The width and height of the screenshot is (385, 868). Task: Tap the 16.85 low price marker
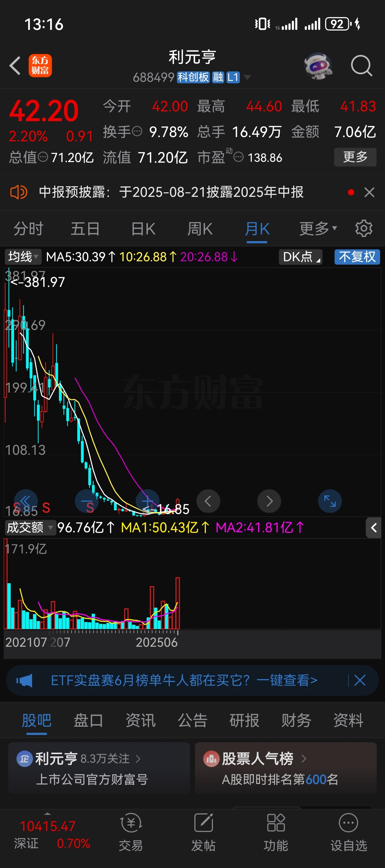pyautogui.click(x=166, y=509)
